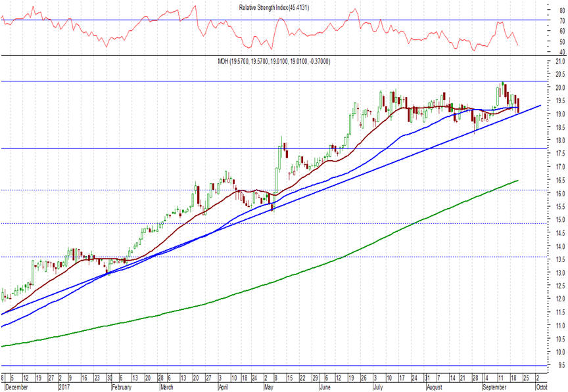Click the 40 label on RSI axis
The height and width of the screenshot is (392, 568).
[x=562, y=52]
